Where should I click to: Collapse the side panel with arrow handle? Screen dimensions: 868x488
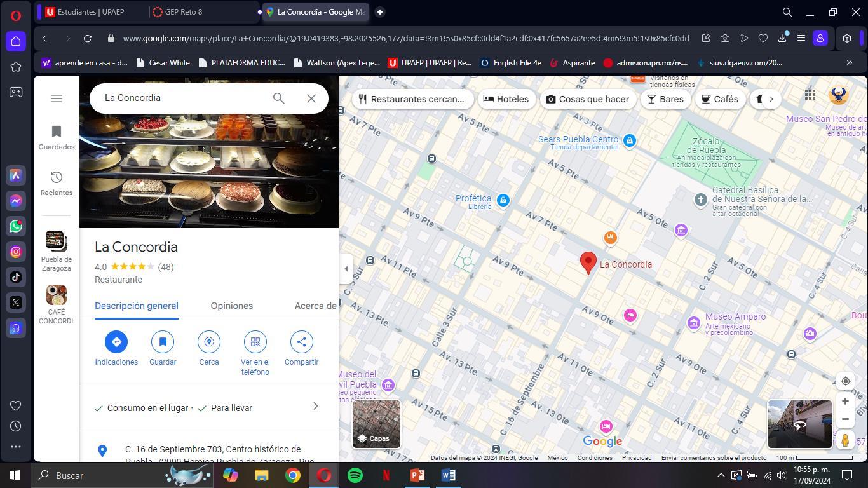coord(346,269)
